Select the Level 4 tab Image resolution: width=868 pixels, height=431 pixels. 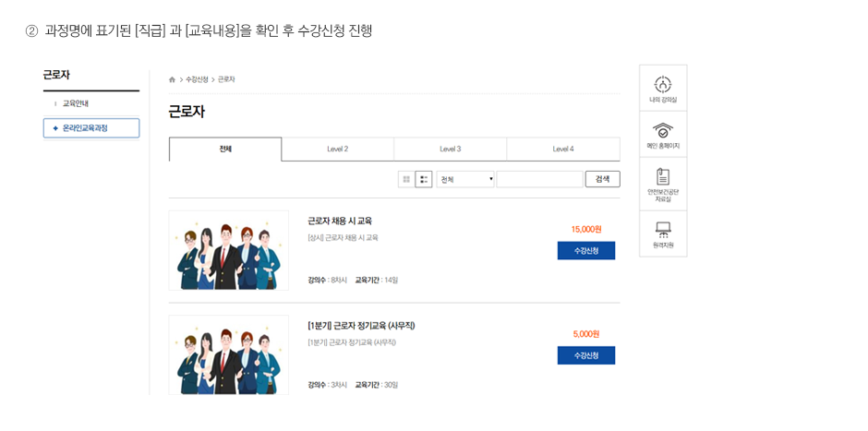click(x=563, y=150)
